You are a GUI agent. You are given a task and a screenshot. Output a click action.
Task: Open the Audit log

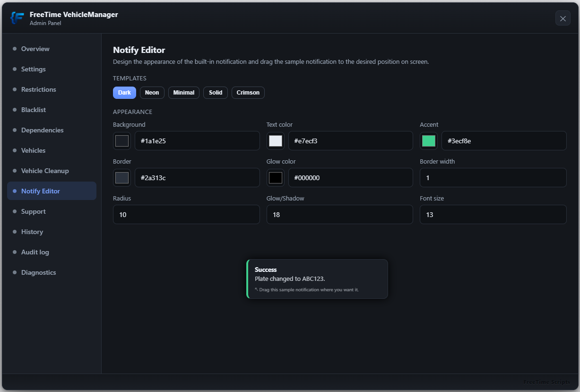(52, 252)
